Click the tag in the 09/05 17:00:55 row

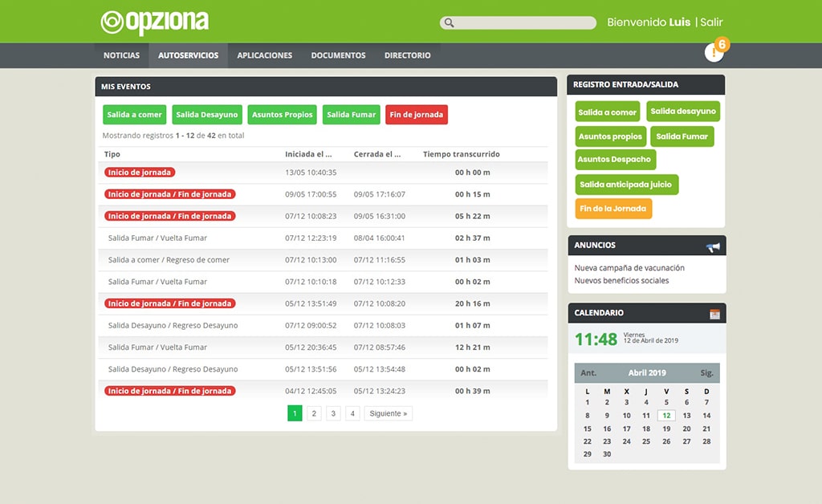(170, 194)
